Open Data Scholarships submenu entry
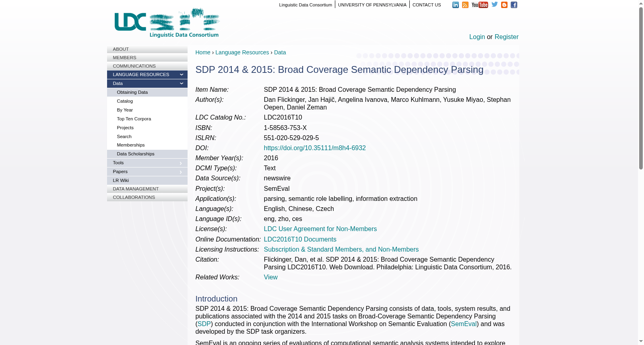The image size is (644, 345). tap(147, 154)
